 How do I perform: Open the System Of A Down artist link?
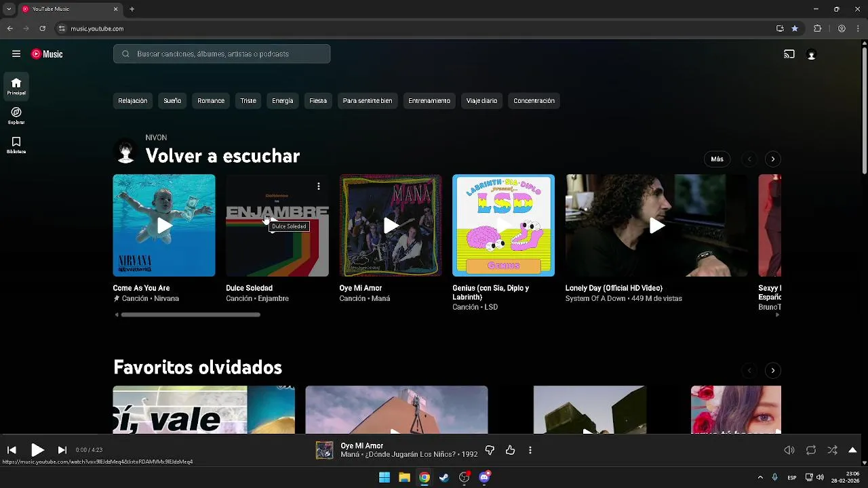(595, 299)
